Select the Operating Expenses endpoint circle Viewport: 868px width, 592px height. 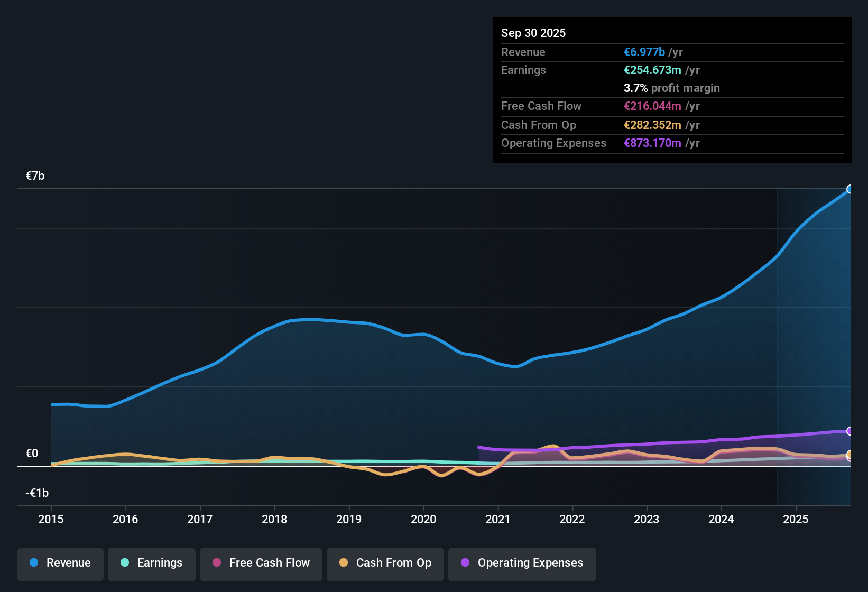850,431
